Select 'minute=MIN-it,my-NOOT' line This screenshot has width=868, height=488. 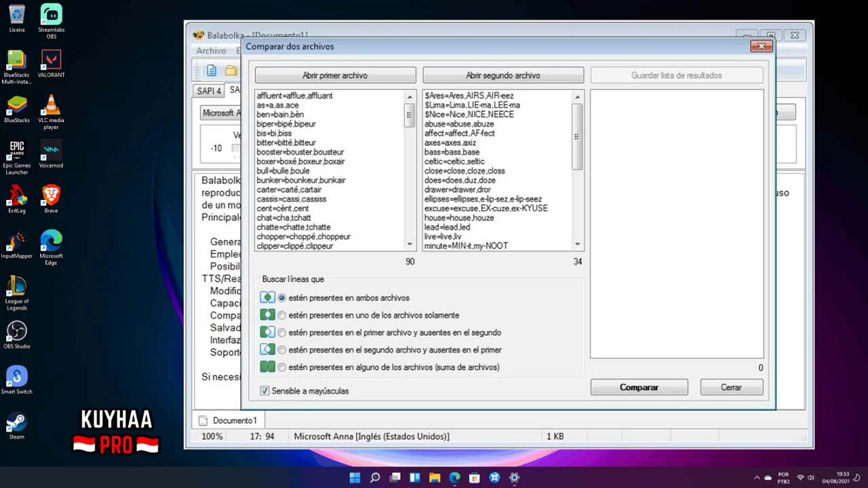pyautogui.click(x=467, y=245)
